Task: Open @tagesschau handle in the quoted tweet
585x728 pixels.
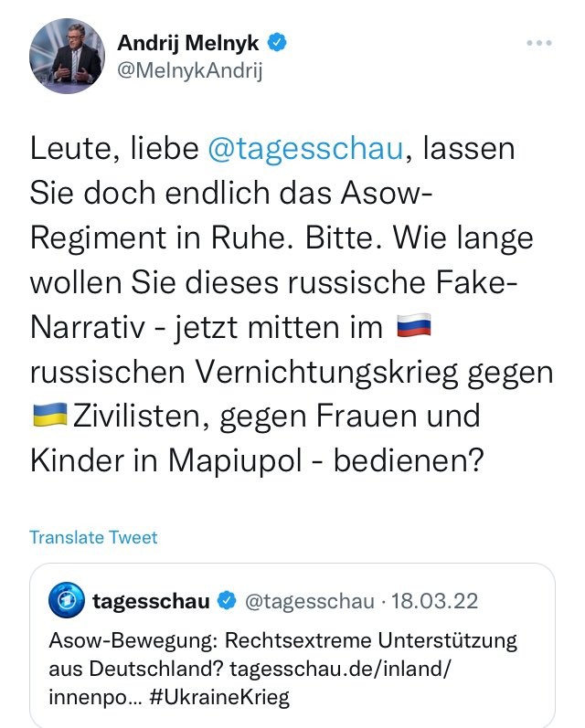Action: pyautogui.click(x=309, y=601)
